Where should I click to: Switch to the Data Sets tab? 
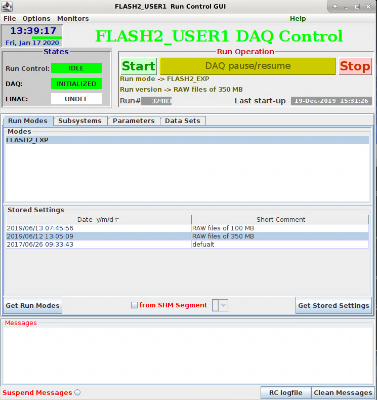point(182,121)
